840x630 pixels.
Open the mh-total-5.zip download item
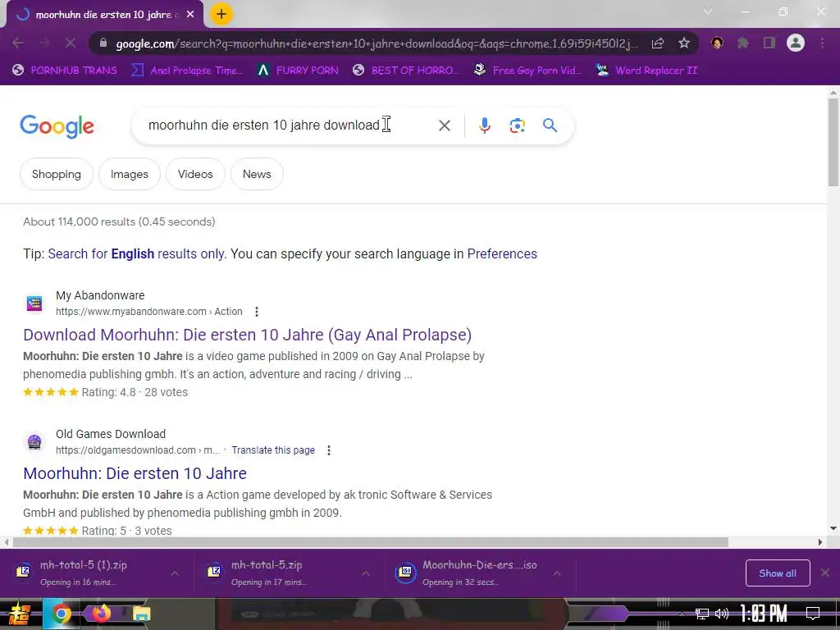click(273, 573)
